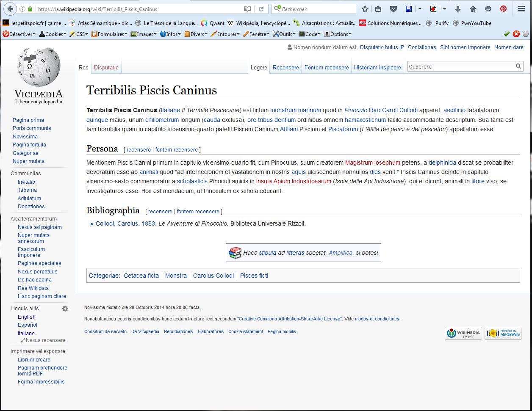The height and width of the screenshot is (411, 532).
Task: Click the browser back arrow button
Action: [x=10, y=9]
